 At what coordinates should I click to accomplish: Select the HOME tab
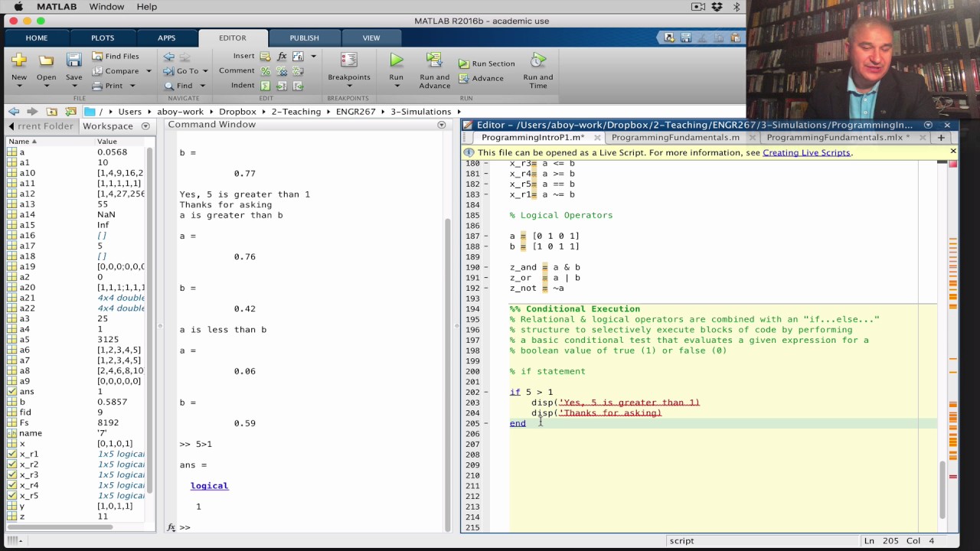click(x=36, y=37)
